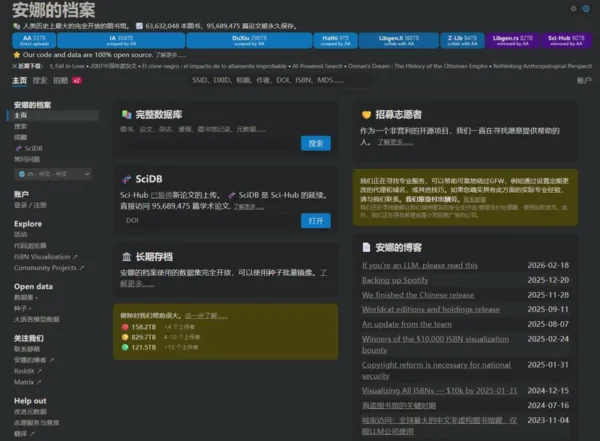Open 'Visualizing All ISBNs' blog post

pyautogui.click(x=439, y=391)
